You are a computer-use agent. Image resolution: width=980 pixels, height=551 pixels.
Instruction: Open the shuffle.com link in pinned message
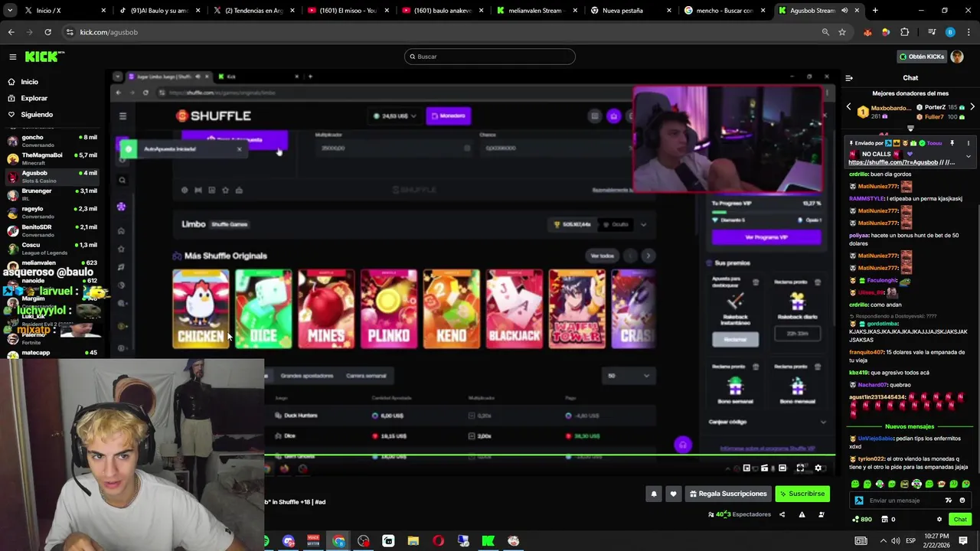(x=893, y=162)
